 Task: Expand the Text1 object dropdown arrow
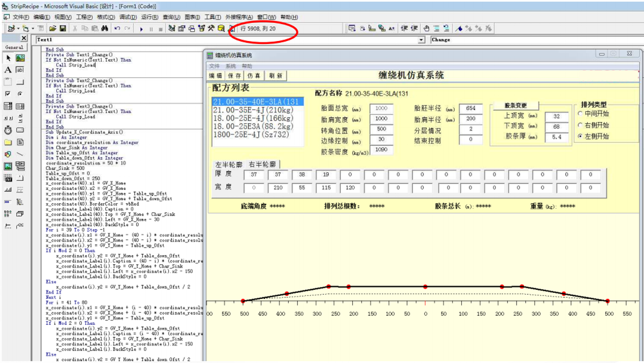422,40
